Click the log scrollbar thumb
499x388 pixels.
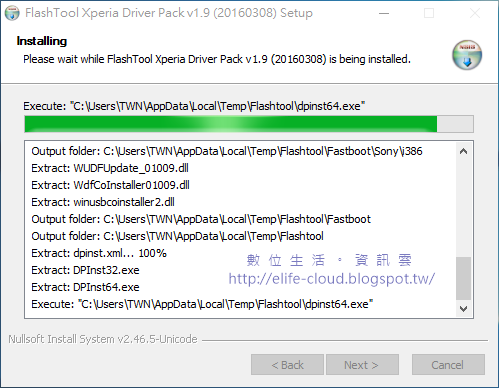(463, 278)
